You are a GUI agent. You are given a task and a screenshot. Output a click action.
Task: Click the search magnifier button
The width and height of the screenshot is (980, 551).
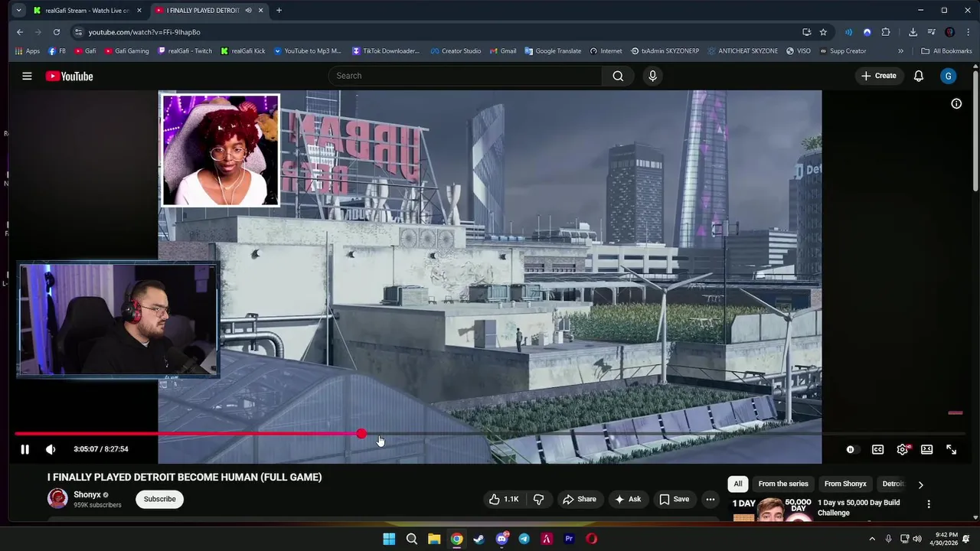click(x=618, y=76)
